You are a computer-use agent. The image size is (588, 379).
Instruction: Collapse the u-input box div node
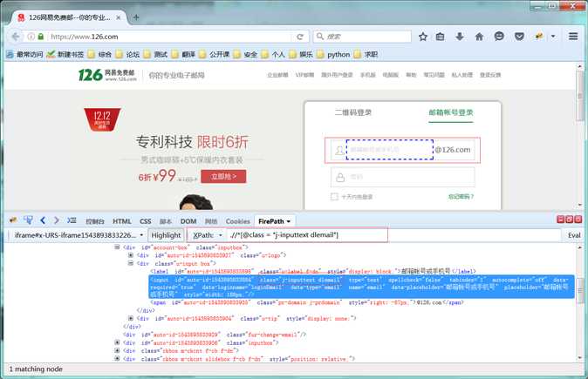(x=131, y=263)
